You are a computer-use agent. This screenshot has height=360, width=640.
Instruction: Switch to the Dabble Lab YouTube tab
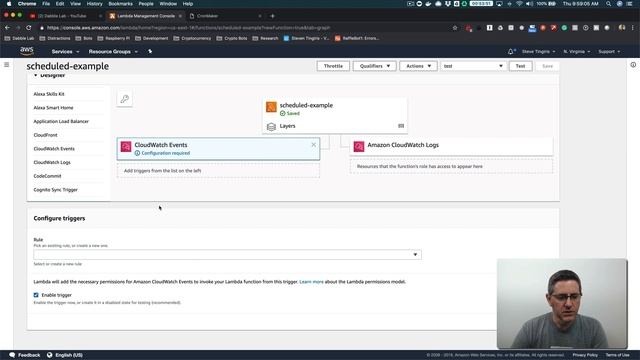[x=63, y=16]
